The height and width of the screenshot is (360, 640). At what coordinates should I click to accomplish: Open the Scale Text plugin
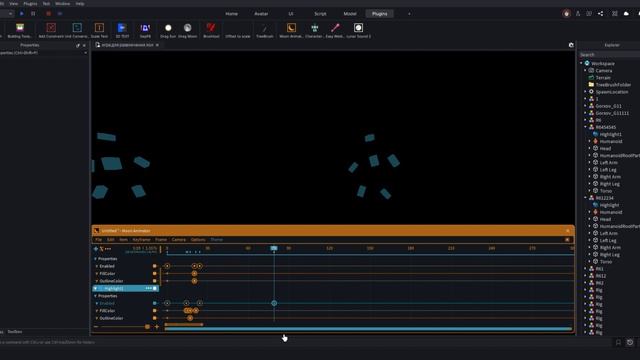tap(99, 30)
